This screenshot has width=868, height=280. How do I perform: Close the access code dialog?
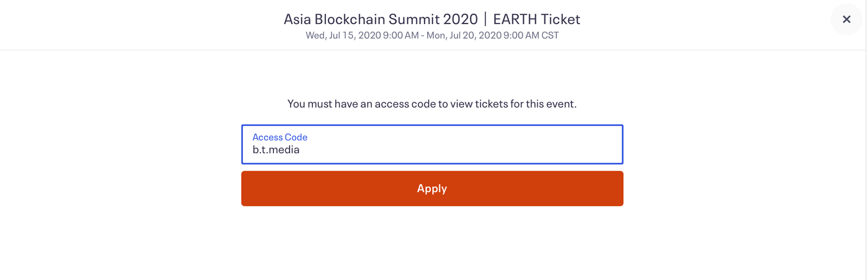click(846, 19)
